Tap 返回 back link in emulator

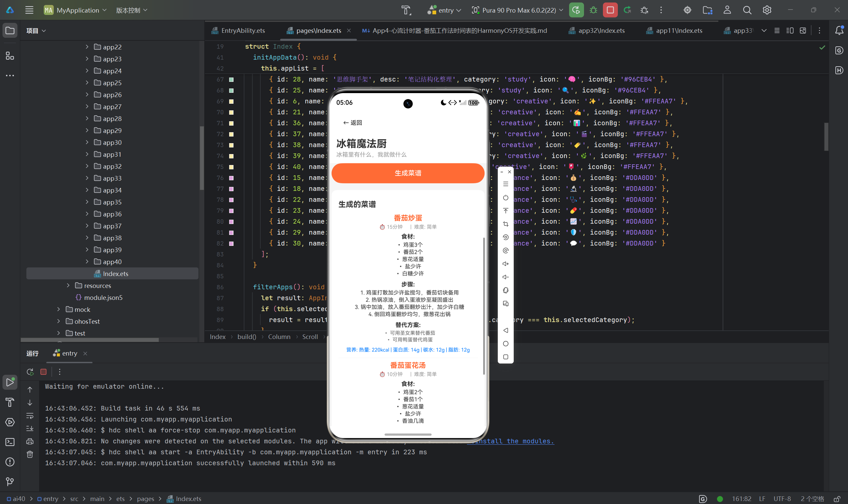coord(353,123)
